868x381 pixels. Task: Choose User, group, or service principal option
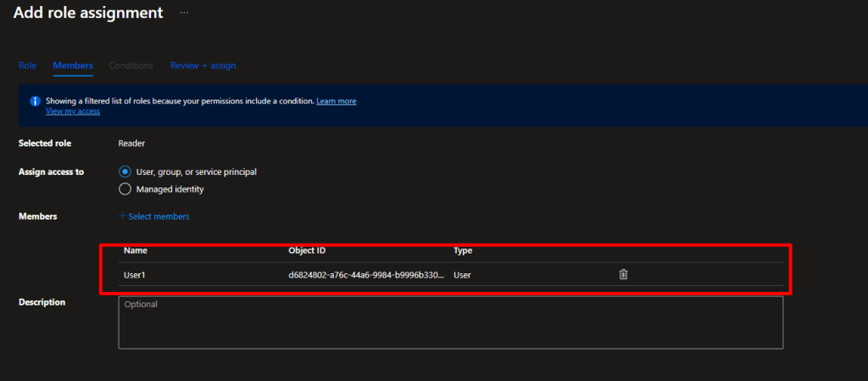[125, 171]
